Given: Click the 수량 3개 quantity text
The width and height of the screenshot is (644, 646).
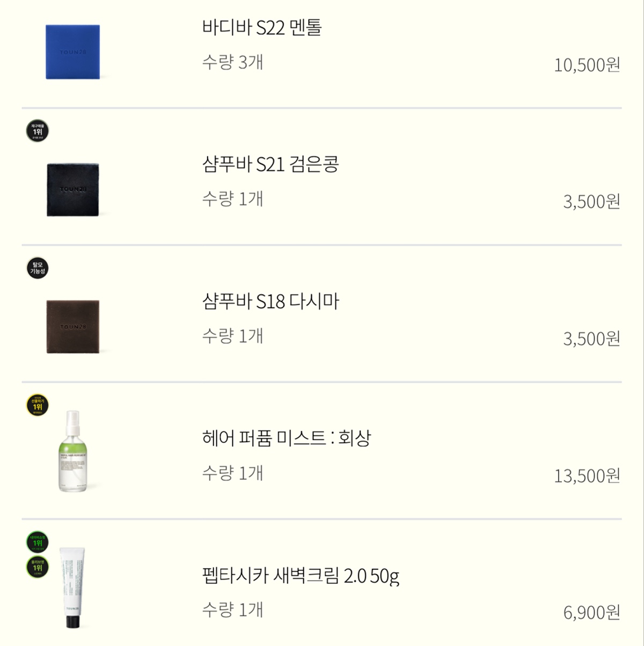Looking at the screenshot, I should point(232,62).
